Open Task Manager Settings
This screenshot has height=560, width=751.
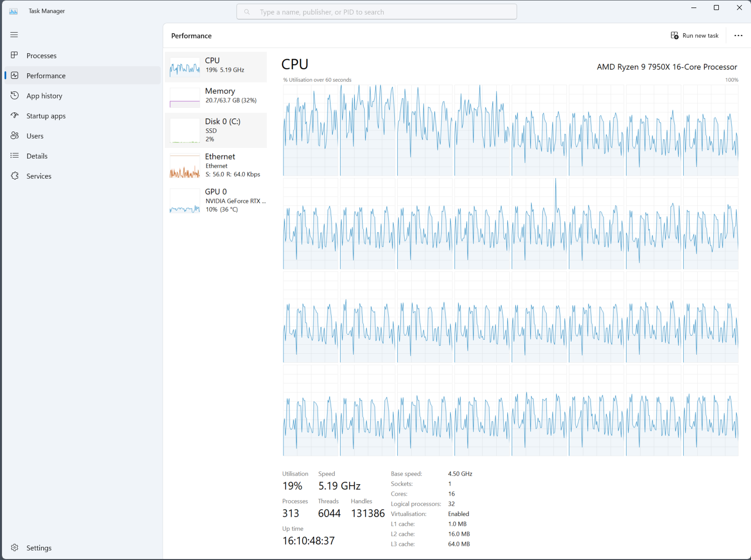[39, 547]
